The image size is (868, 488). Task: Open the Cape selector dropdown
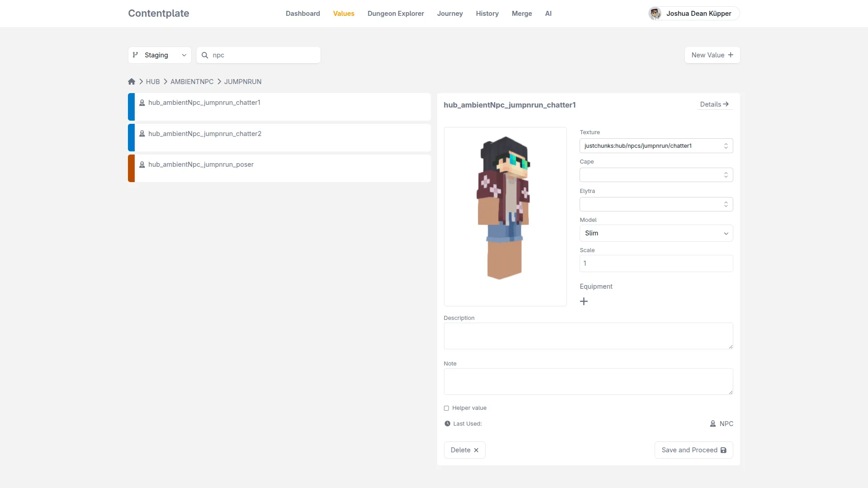click(656, 175)
